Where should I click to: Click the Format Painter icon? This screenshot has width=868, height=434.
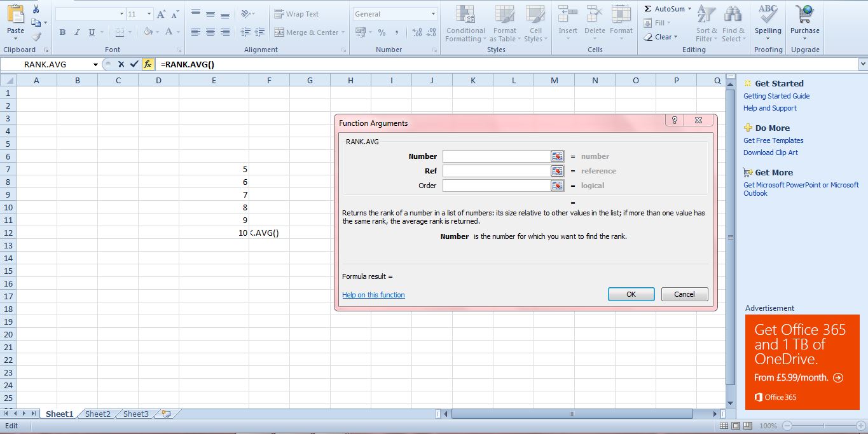coord(36,37)
